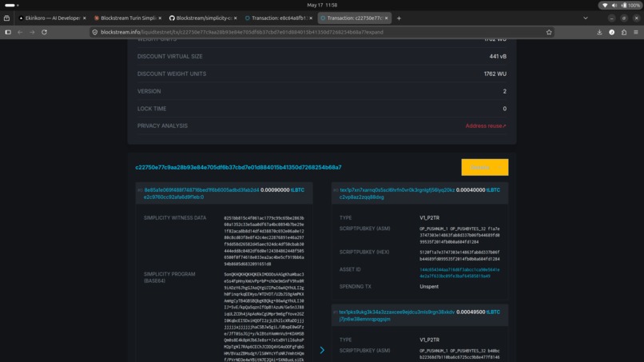Close the Ekirikoro tab
This screenshot has height=362, width=644.
84,18
